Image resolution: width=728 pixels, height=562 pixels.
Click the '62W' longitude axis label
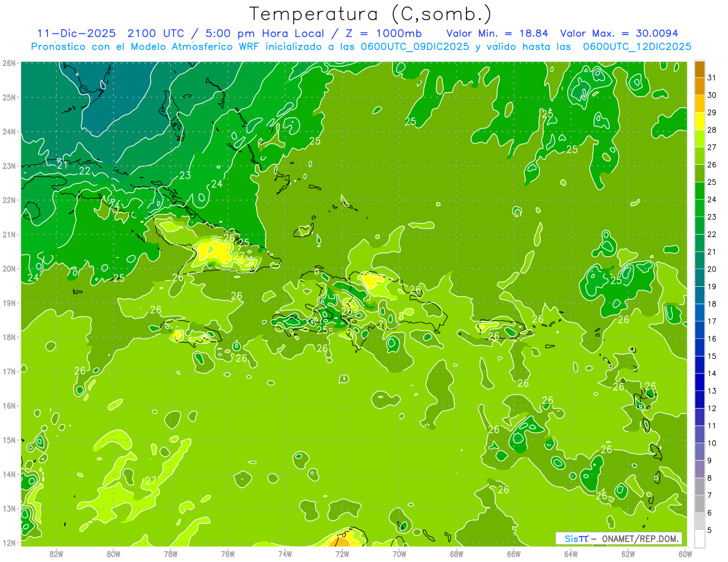coord(628,554)
